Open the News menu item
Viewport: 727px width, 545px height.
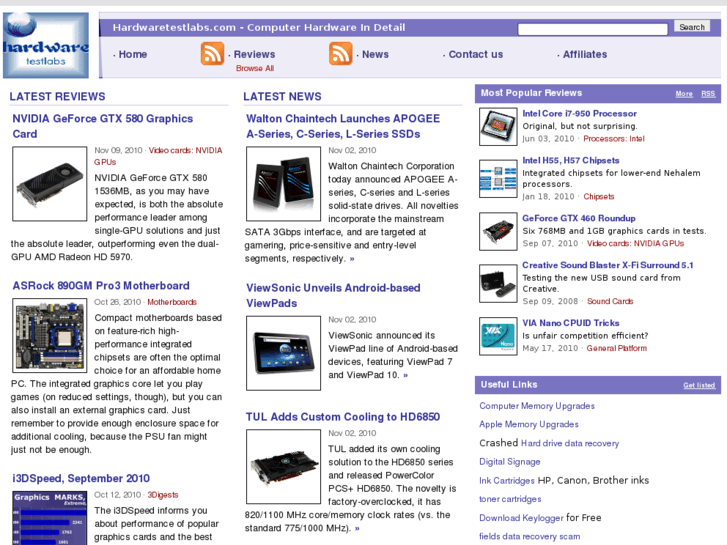pos(375,54)
